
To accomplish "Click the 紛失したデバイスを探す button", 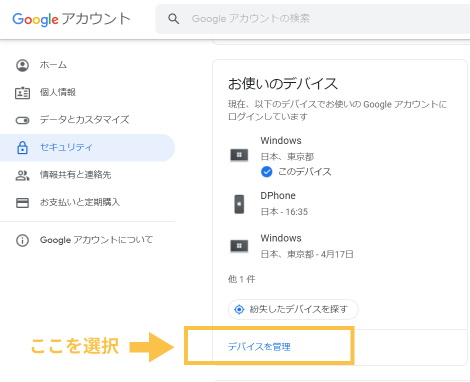I will (293, 310).
